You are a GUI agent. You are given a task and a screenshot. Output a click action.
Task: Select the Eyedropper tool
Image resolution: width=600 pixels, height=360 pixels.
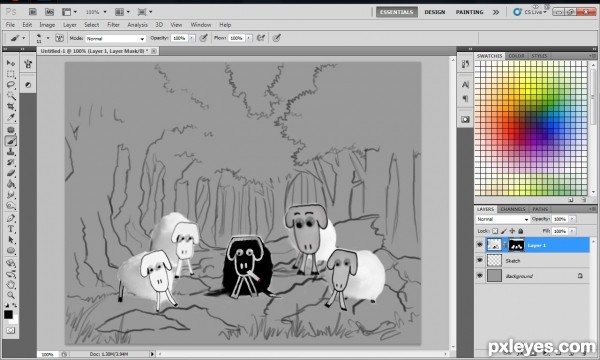(x=11, y=117)
